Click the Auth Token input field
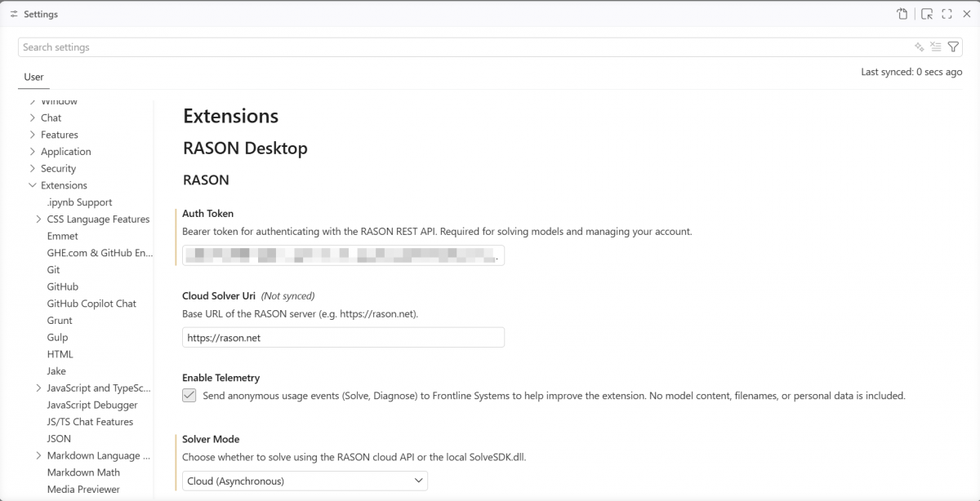 point(343,255)
